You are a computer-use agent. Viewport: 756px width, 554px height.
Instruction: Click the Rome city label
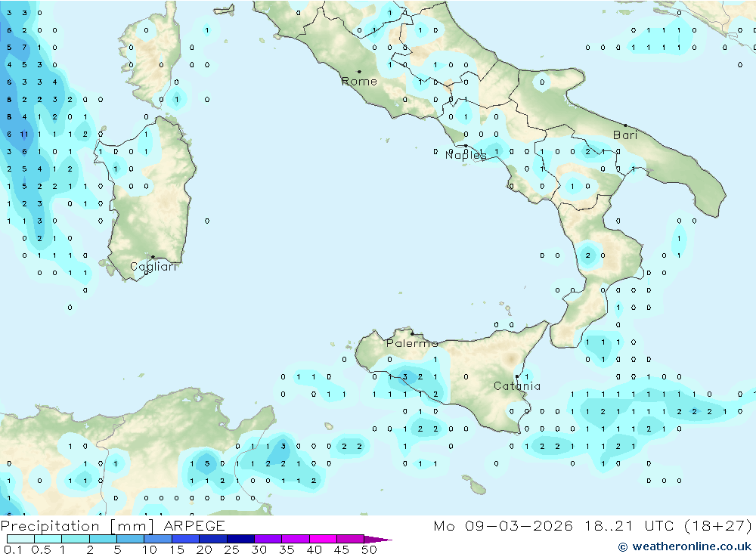tap(359, 82)
